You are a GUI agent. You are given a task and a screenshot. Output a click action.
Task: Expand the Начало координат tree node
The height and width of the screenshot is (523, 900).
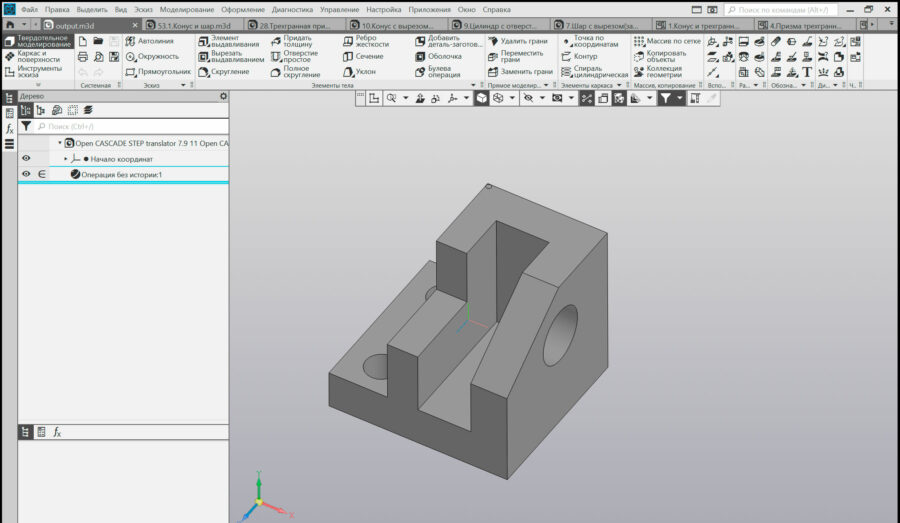[66, 159]
